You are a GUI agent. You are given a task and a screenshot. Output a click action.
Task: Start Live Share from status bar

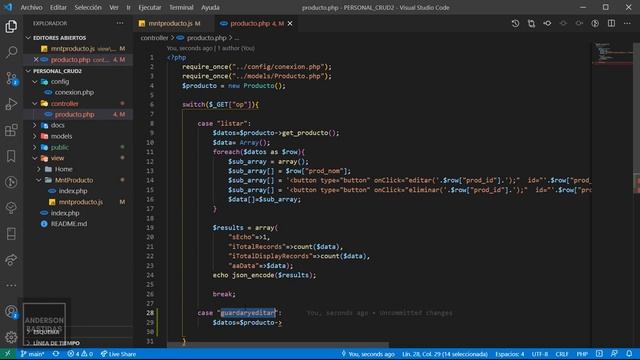[x=118, y=354]
